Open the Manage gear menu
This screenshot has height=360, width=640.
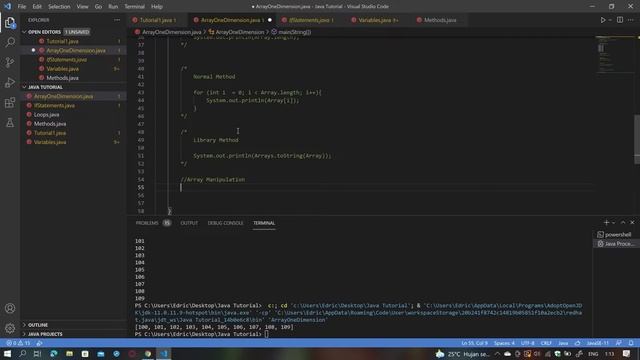coord(10,328)
